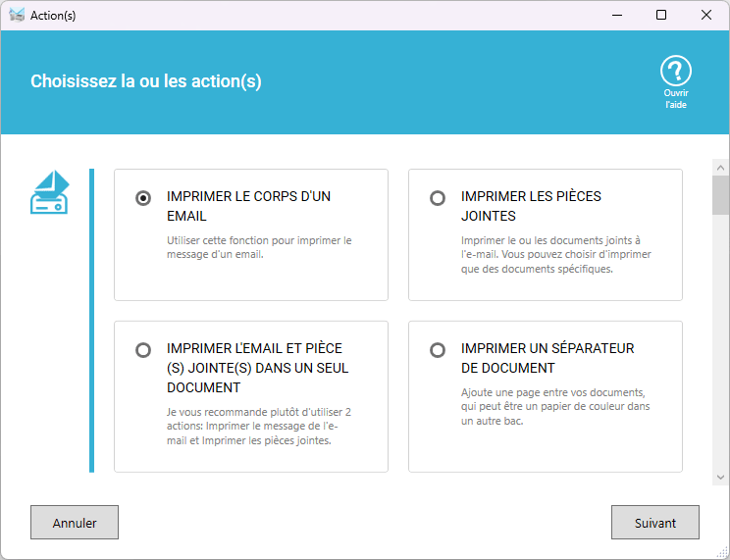
Task: Click the 'IMPRIMER LE CORPS D'UN EMAIL' title
Action: pyautogui.click(x=248, y=206)
